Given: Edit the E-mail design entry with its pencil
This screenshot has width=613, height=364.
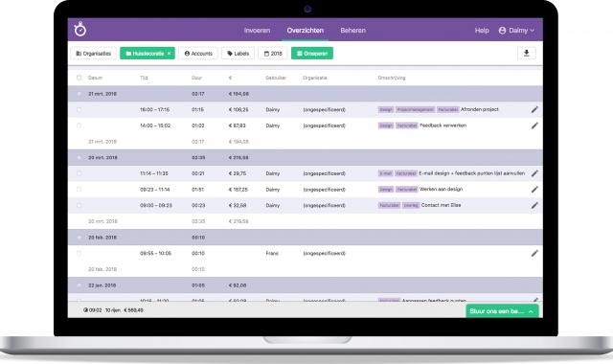Looking at the screenshot, I should 534,173.
